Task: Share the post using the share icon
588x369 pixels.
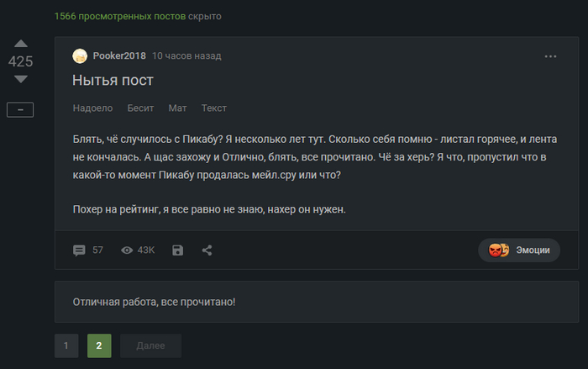Action: pos(207,250)
